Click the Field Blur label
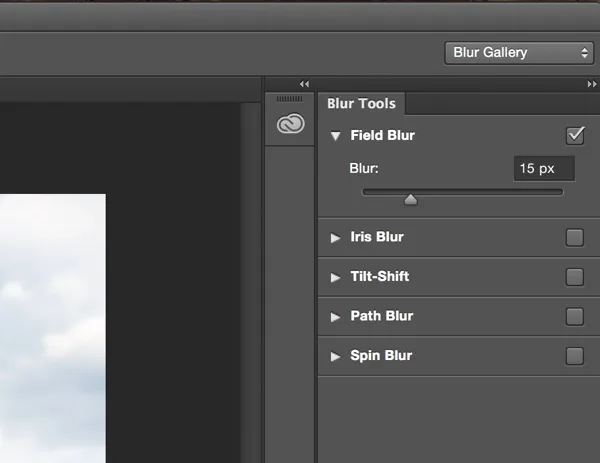600x463 pixels. pyautogui.click(x=382, y=135)
